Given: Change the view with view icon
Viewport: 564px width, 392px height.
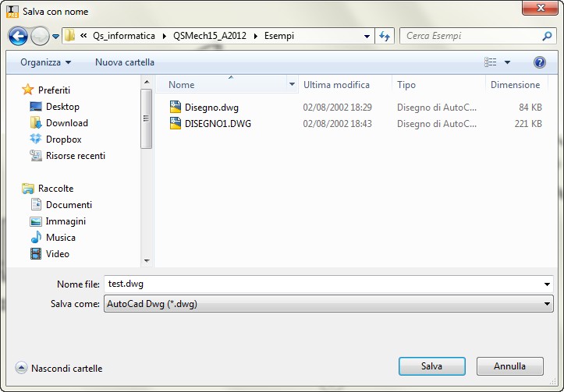Looking at the screenshot, I should (x=490, y=62).
